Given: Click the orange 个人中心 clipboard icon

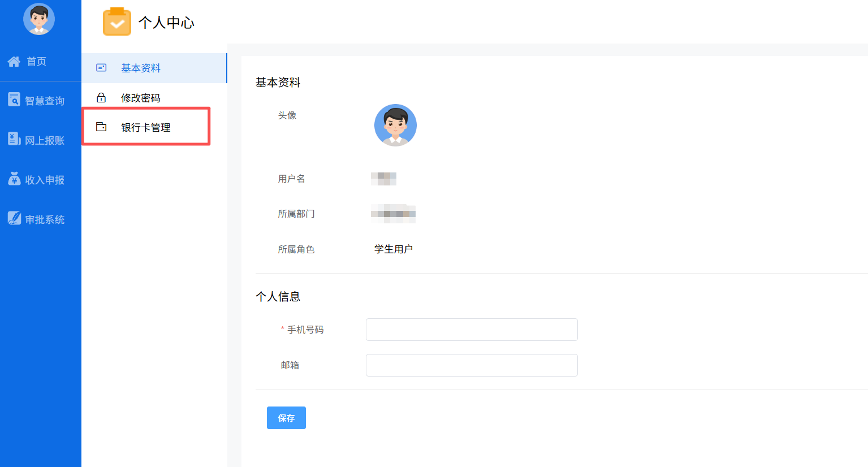Looking at the screenshot, I should 117,22.
